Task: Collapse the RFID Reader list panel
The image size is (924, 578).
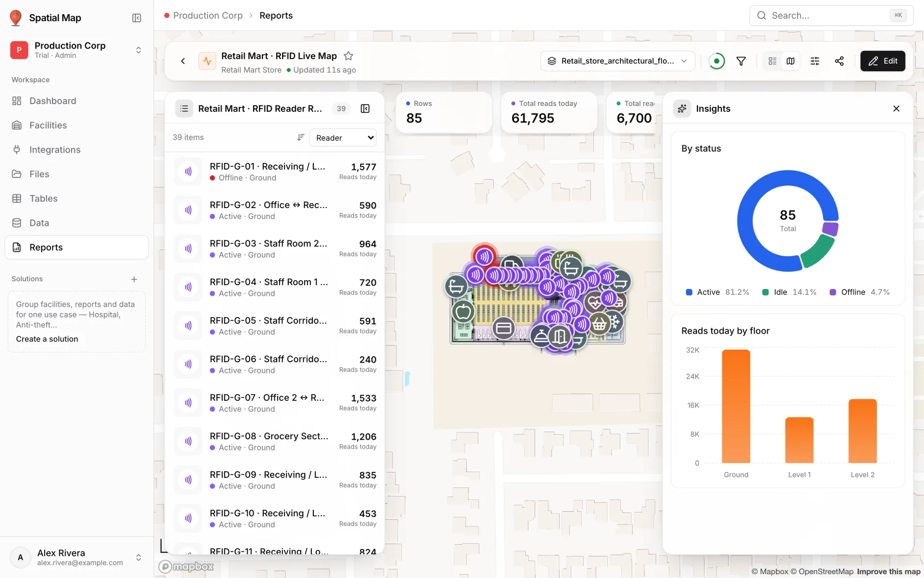Action: click(x=365, y=109)
